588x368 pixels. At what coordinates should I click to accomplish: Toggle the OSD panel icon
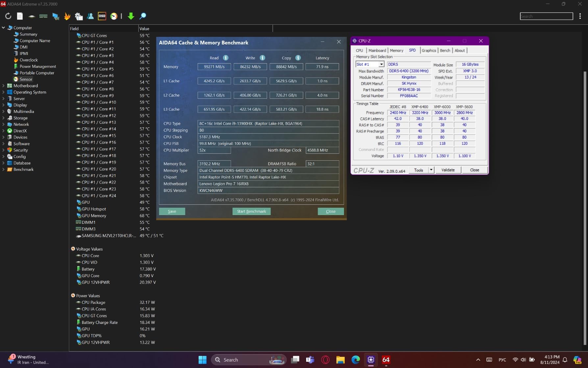coord(102,16)
